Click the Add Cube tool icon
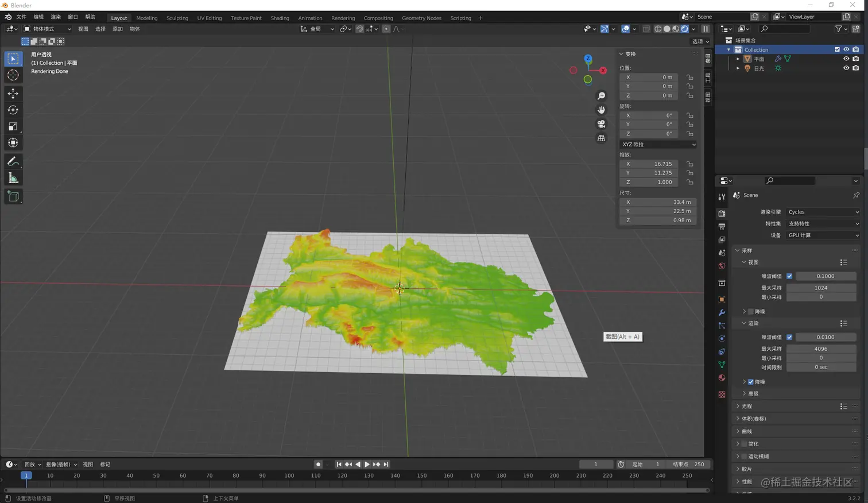Image resolution: width=868 pixels, height=503 pixels. pos(13,196)
